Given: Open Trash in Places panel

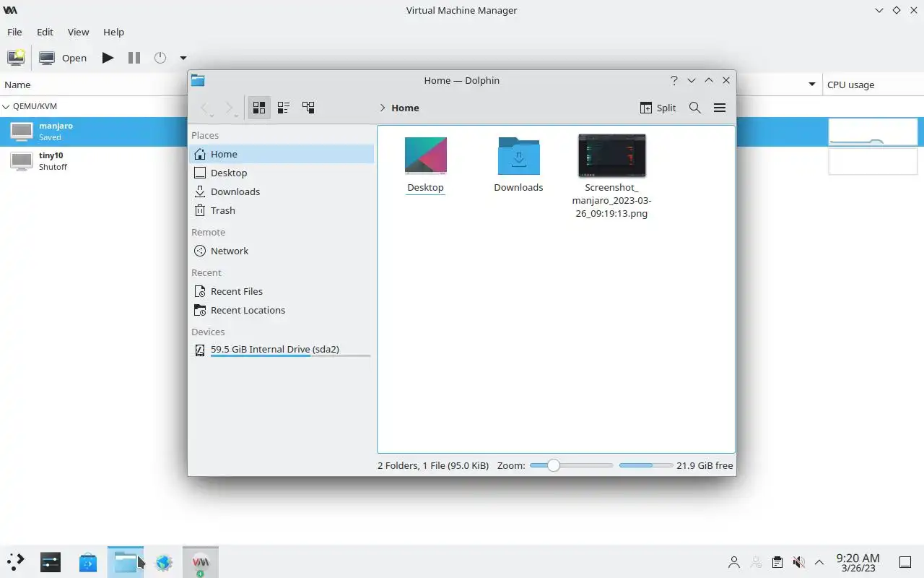Looking at the screenshot, I should (282, 210).
